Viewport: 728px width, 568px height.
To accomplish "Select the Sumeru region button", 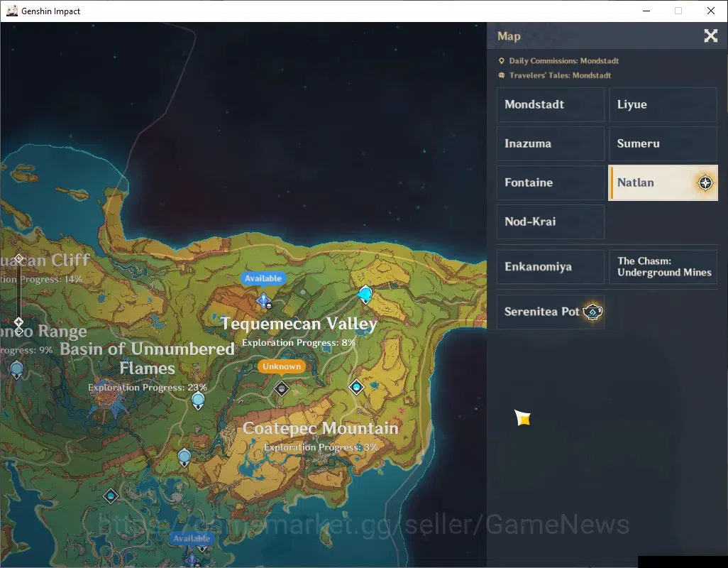I will pos(663,143).
